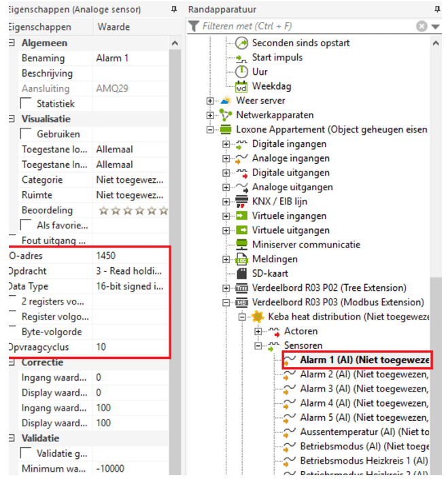Check the Als favoriet option
The height and width of the screenshot is (484, 448).
coord(26,225)
